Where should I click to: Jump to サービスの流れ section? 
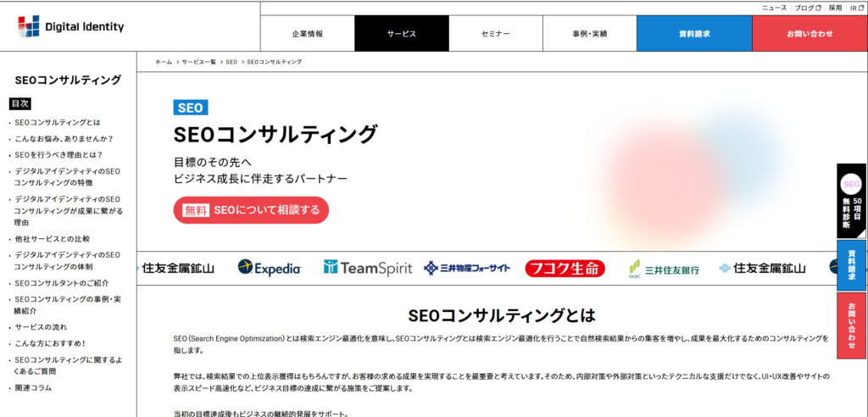pos(42,327)
